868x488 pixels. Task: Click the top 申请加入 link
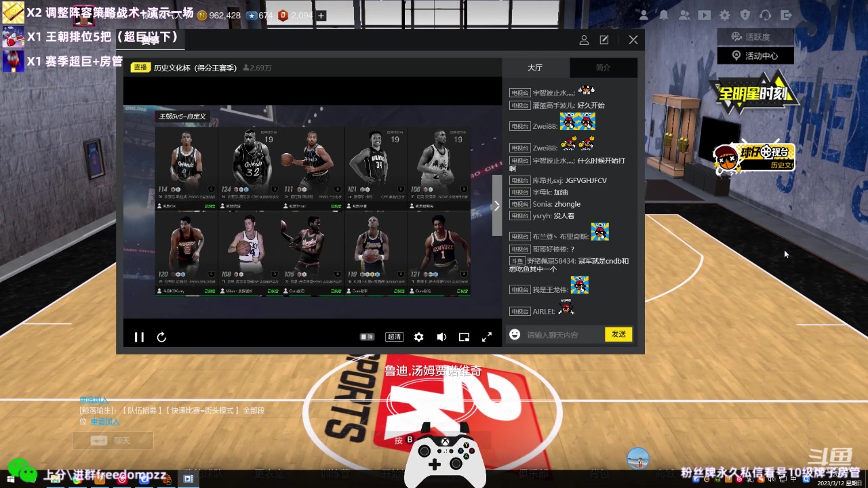94,400
